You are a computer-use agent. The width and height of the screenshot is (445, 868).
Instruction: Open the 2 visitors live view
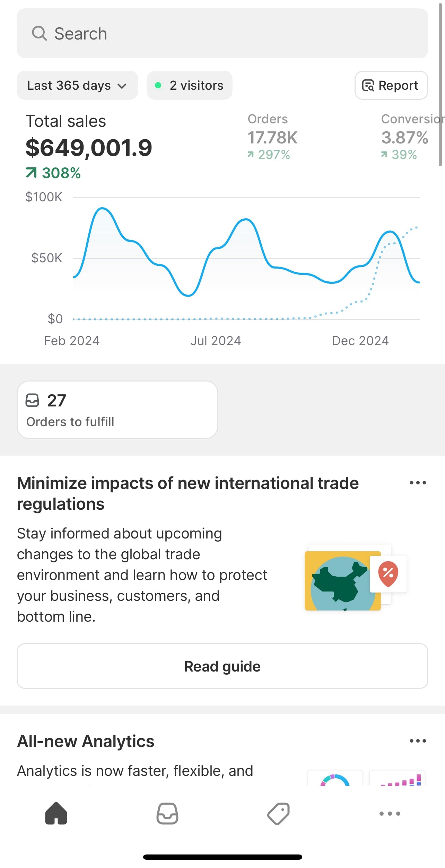coord(189,85)
